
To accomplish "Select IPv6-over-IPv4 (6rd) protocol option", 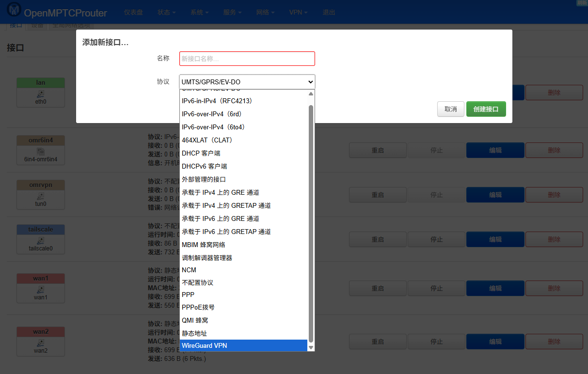I will pos(243,114).
